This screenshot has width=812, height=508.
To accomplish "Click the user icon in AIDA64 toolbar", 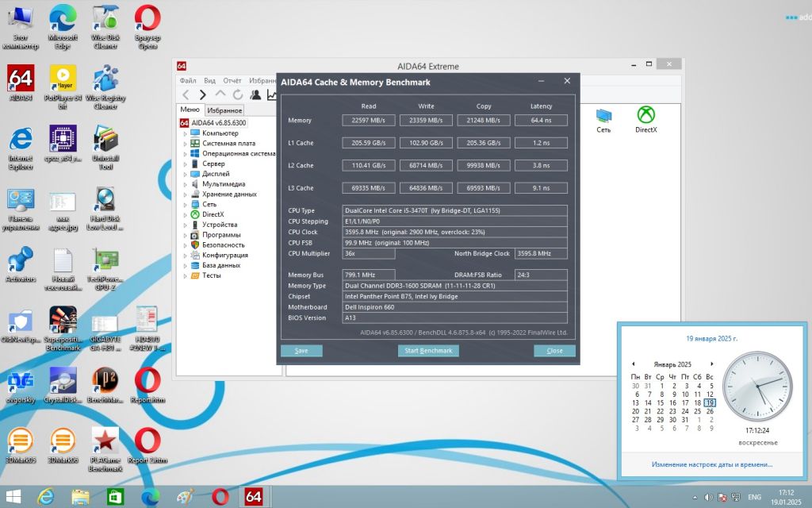I will (255, 94).
